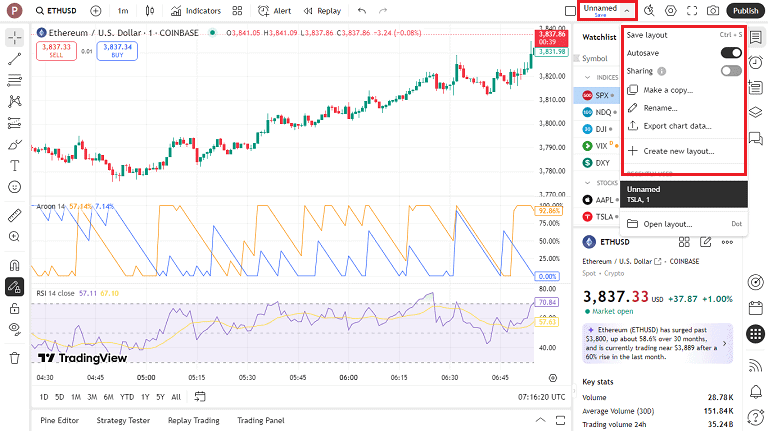Choose Rename menu entry
The width and height of the screenshot is (768, 431).
pyautogui.click(x=684, y=108)
